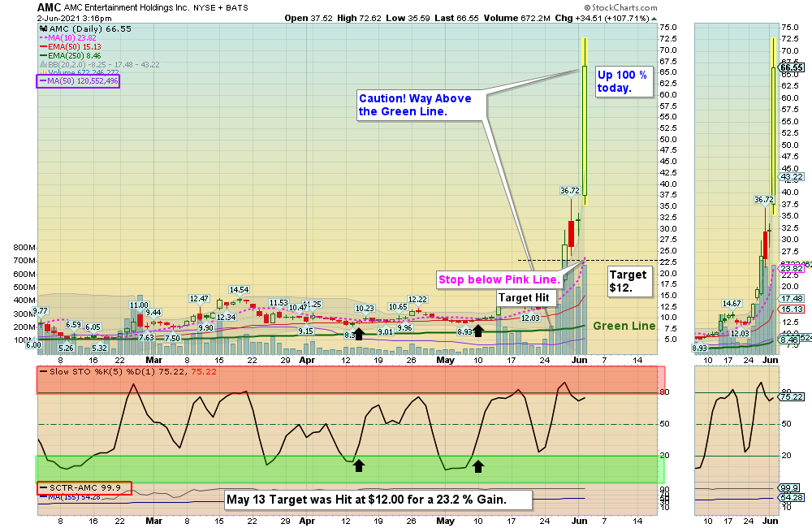Click the SCTR-AMC red-boxed legend marker
812x528 pixels.
click(44, 488)
